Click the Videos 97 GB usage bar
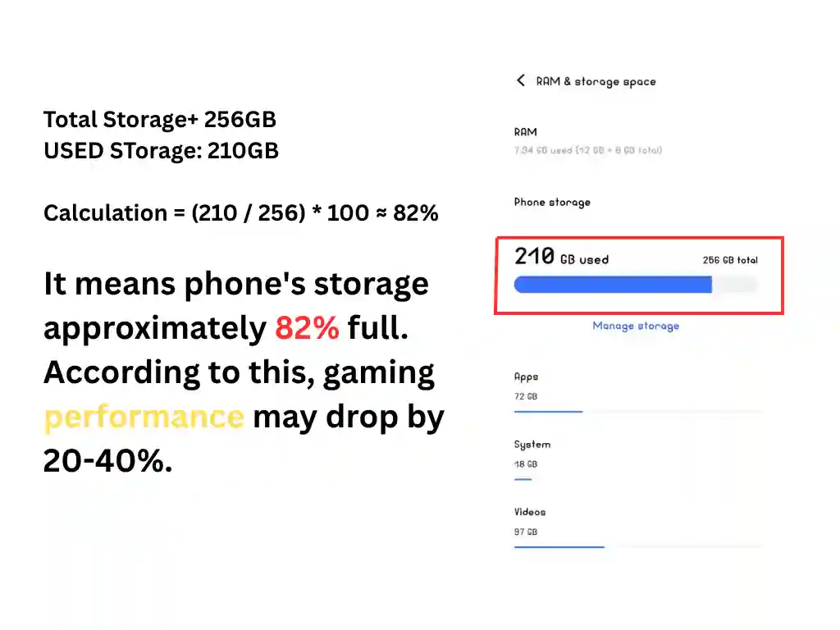The image size is (840, 630). pos(559,546)
